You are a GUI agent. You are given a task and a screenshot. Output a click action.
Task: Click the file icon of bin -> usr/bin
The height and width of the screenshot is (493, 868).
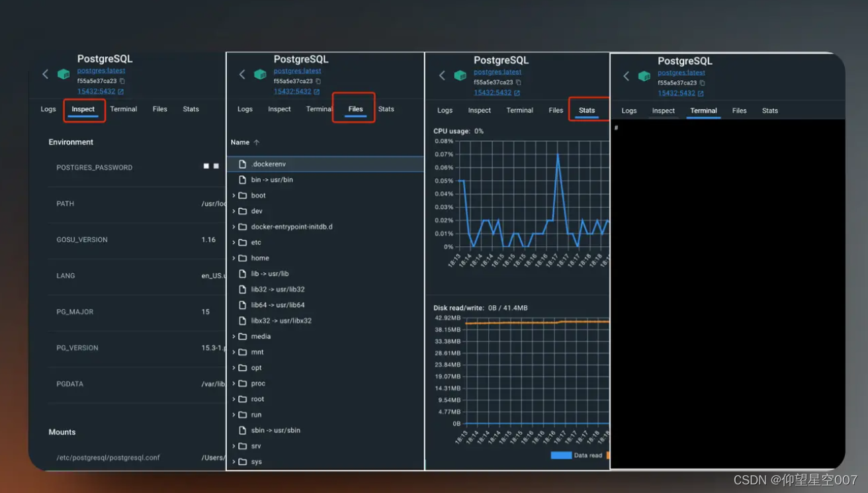point(243,179)
